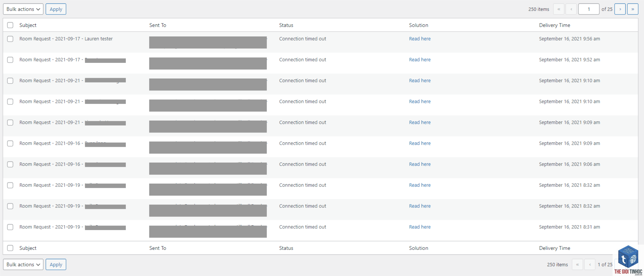Focus the current page number field

click(x=589, y=9)
